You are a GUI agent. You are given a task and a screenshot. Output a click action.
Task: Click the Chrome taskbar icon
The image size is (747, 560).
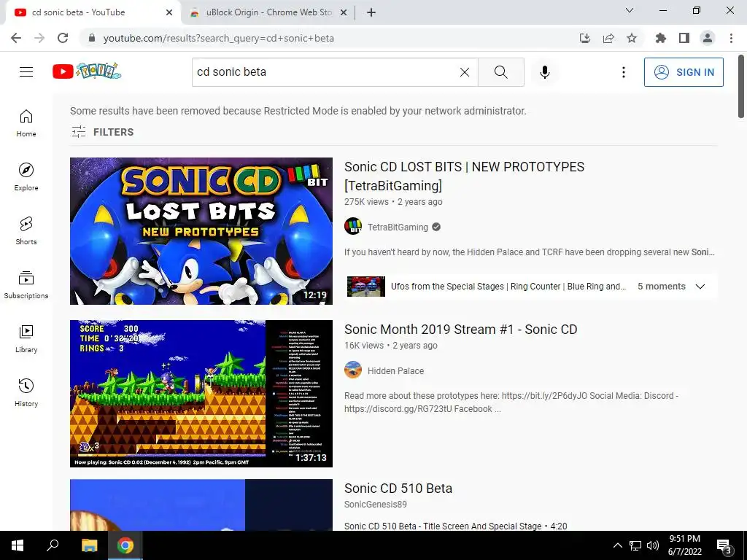pos(125,545)
